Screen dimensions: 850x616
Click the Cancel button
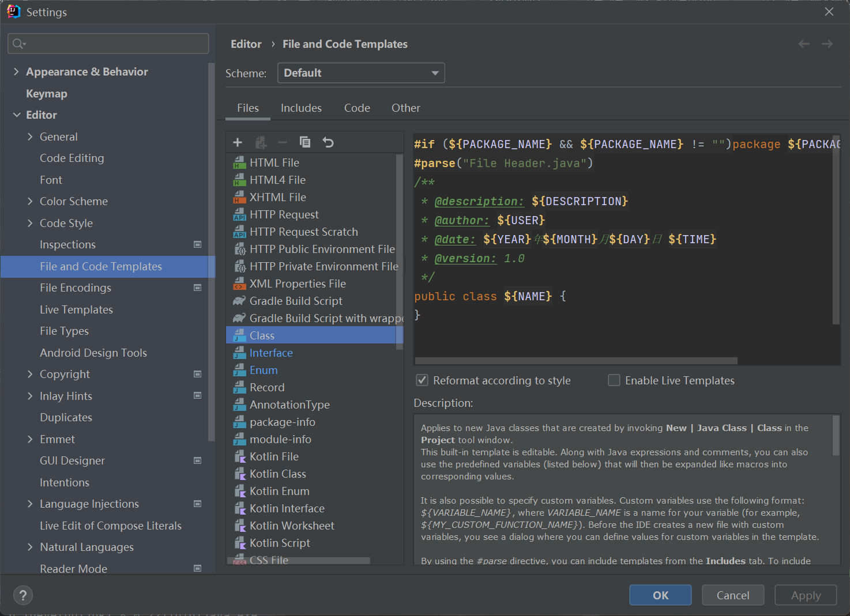coord(732,595)
